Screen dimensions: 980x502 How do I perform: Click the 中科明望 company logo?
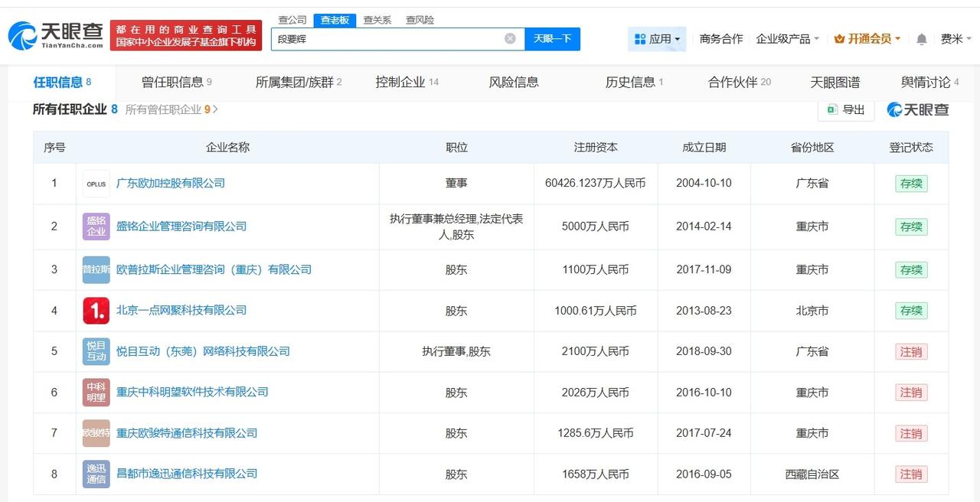96,393
